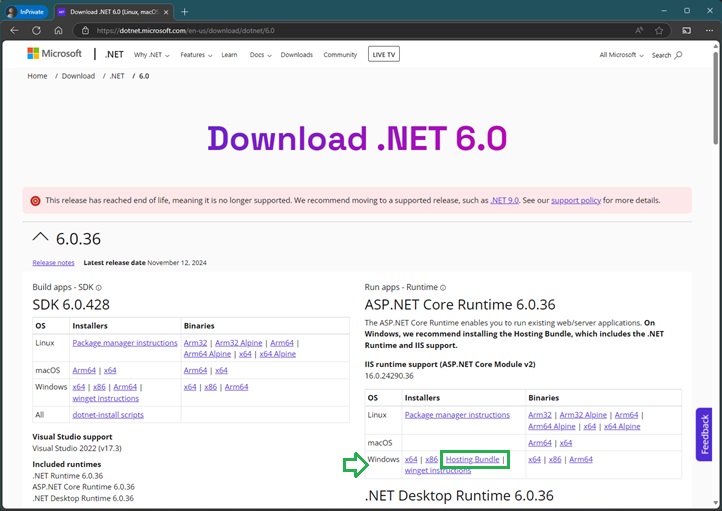This screenshot has height=511, width=722.
Task: Click .NET in the breadcrumb
Action: pyautogui.click(x=117, y=76)
